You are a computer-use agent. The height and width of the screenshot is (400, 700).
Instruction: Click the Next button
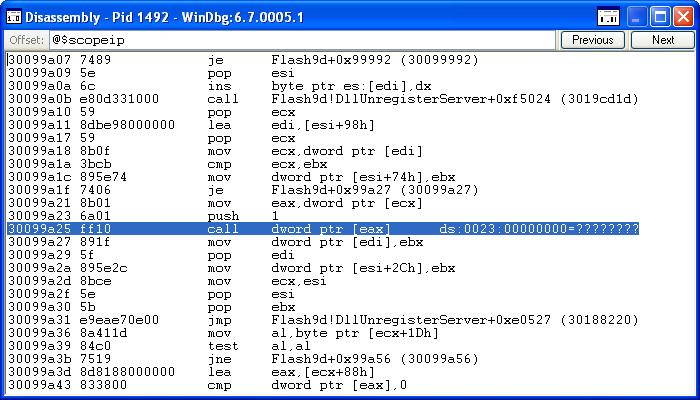[663, 40]
